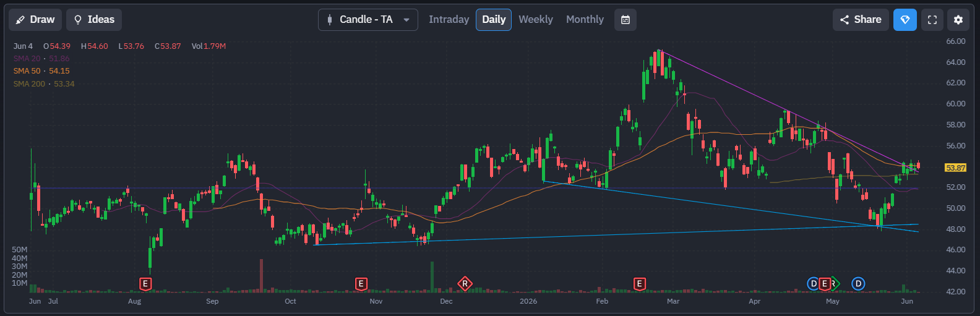
Task: Open the February earnings E marker
Action: [x=640, y=284]
